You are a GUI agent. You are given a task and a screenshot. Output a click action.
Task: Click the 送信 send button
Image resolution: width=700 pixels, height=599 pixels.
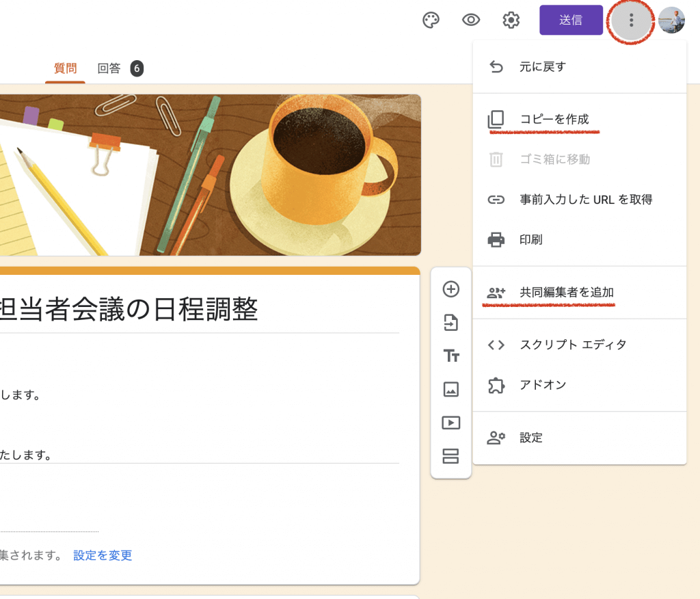point(571,21)
